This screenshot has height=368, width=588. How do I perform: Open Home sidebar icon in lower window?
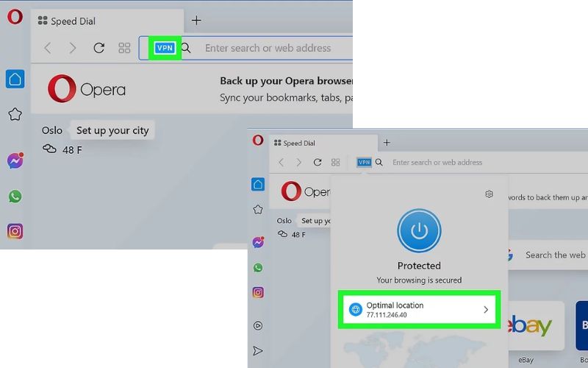pyautogui.click(x=258, y=185)
